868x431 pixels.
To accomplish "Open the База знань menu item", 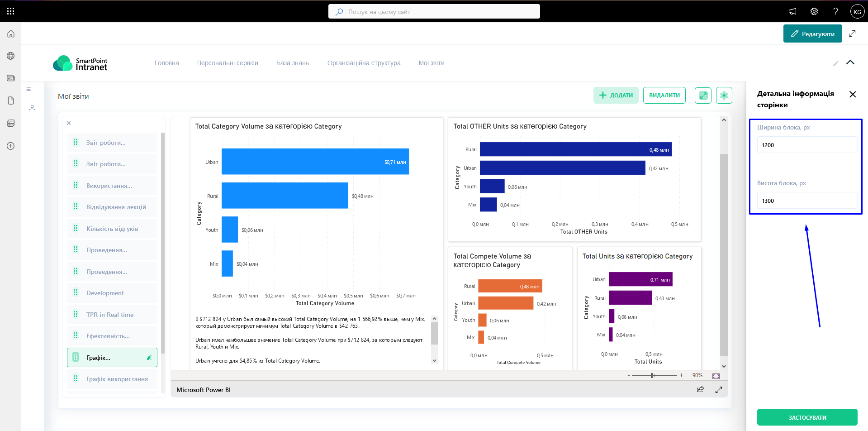I will [x=293, y=63].
